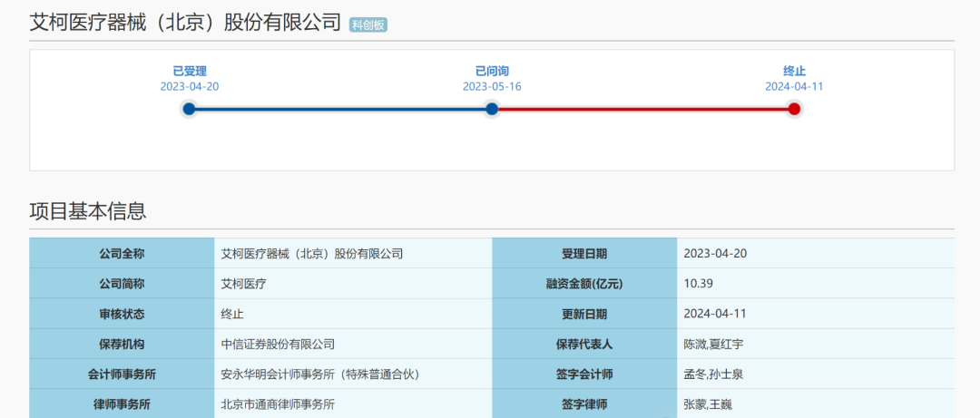Click the 终止 value in 审核状态 row
Image resolution: width=980 pixels, height=418 pixels.
tap(353, 314)
